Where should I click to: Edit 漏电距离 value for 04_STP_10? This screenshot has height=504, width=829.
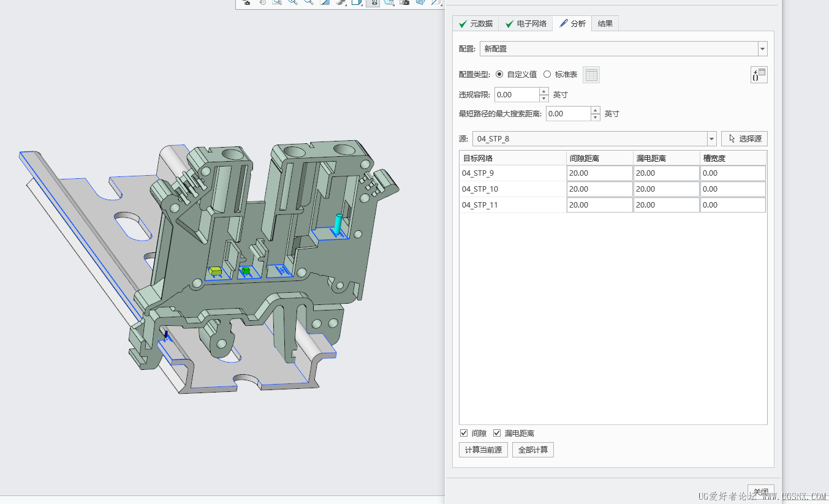point(667,189)
